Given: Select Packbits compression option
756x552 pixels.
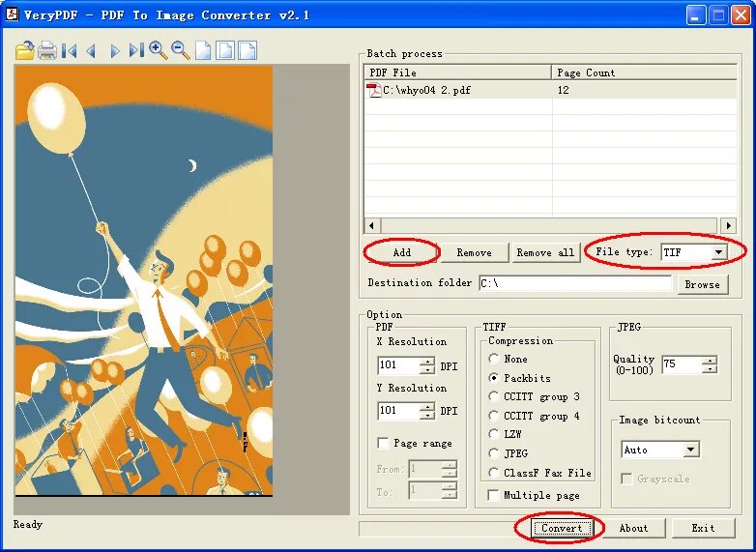Looking at the screenshot, I should [493, 378].
